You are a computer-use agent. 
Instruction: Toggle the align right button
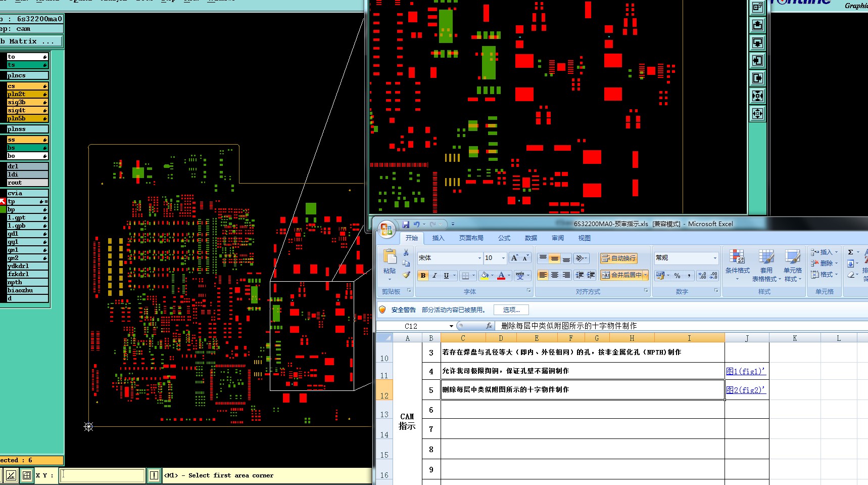(566, 275)
